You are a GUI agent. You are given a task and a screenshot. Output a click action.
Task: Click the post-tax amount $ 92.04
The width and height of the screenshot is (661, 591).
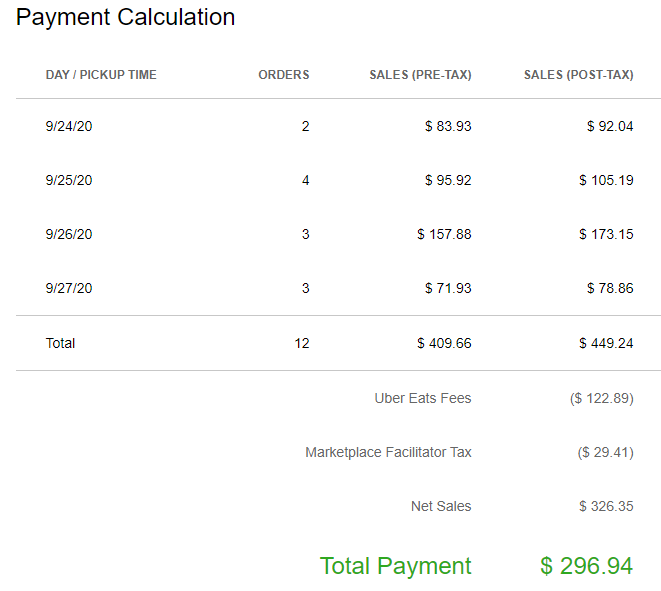point(610,126)
